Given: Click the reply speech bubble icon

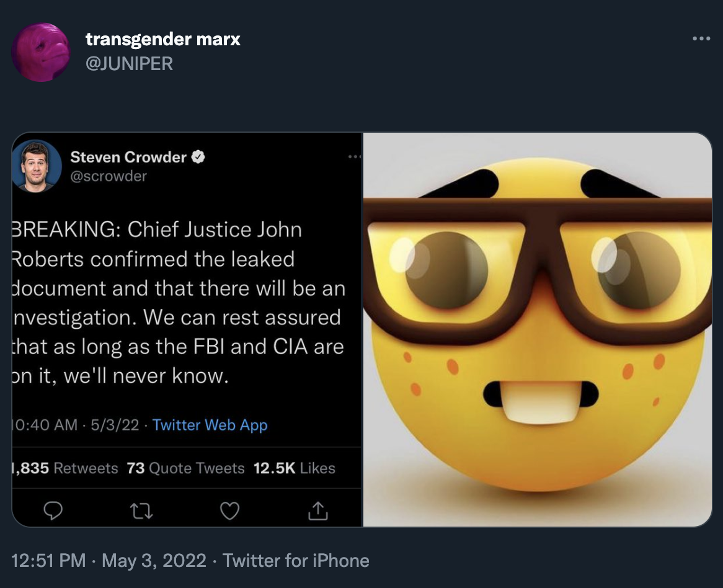Looking at the screenshot, I should click(54, 510).
